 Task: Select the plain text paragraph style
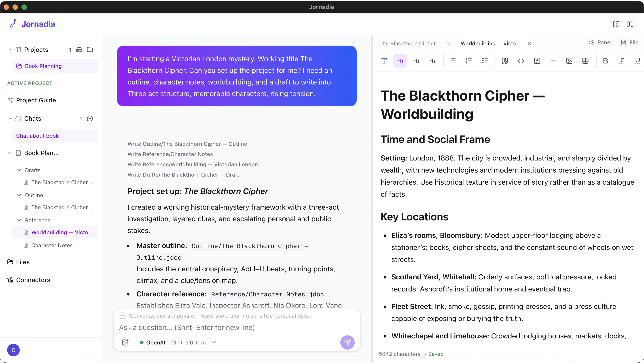coord(384,61)
